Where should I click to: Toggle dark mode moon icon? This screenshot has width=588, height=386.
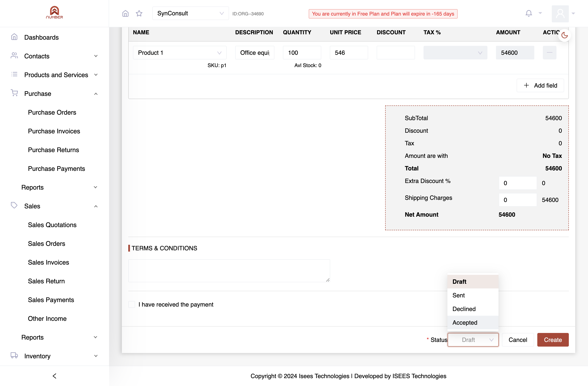pyautogui.click(x=565, y=35)
